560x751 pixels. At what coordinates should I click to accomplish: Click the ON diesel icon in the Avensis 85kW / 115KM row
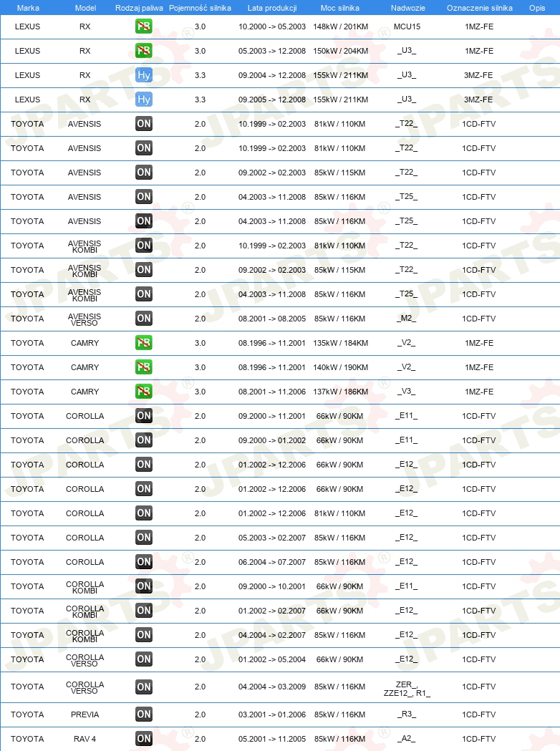point(144,173)
